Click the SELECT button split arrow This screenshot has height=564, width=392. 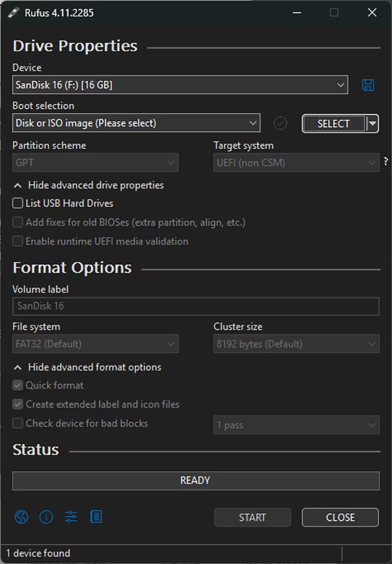pyautogui.click(x=372, y=123)
